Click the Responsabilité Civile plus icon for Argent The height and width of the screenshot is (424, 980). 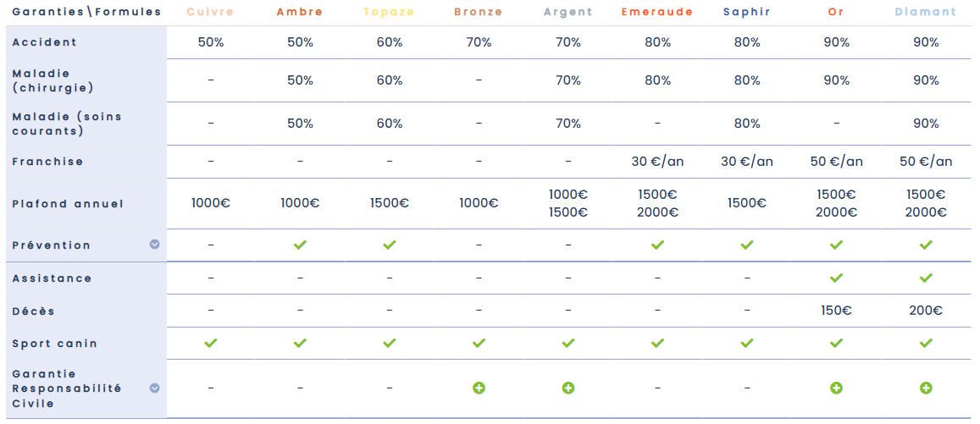568,388
